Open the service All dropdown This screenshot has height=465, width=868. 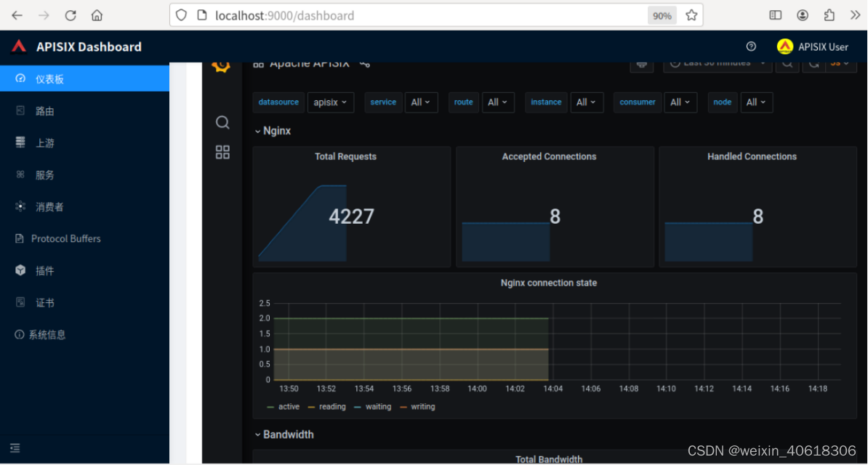421,102
